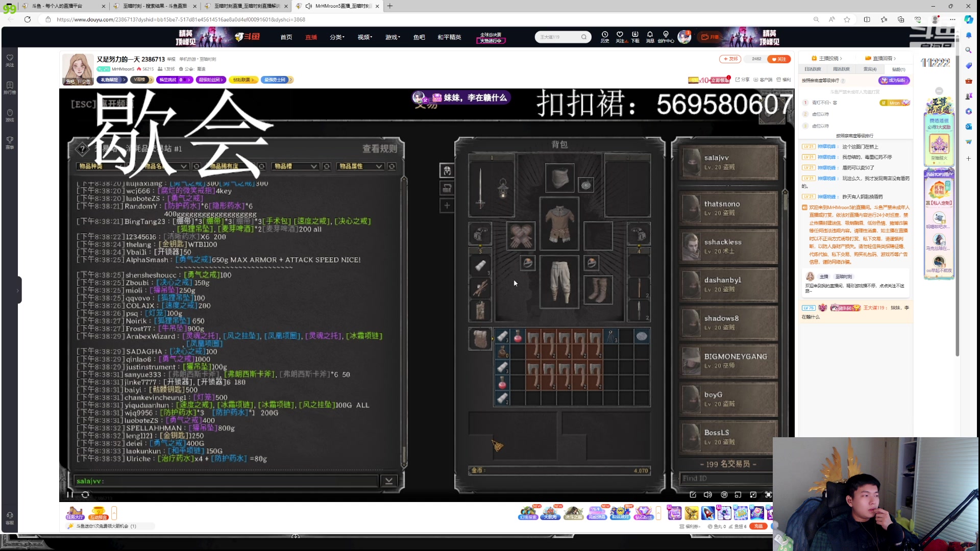Open the 客服 headset icon in left sidebar
The width and height of the screenshot is (980, 551).
(10, 518)
